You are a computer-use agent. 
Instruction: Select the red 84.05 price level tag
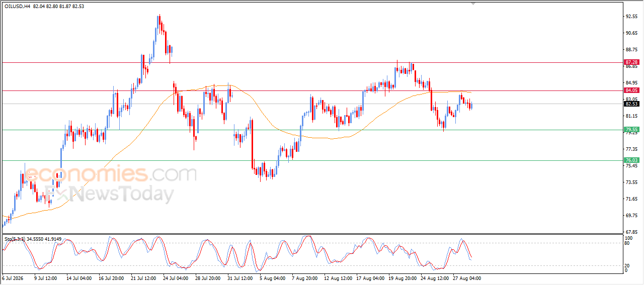click(631, 90)
